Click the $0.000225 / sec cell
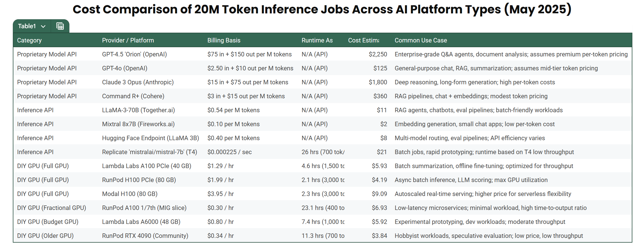This screenshot has width=644, height=251. point(229,152)
